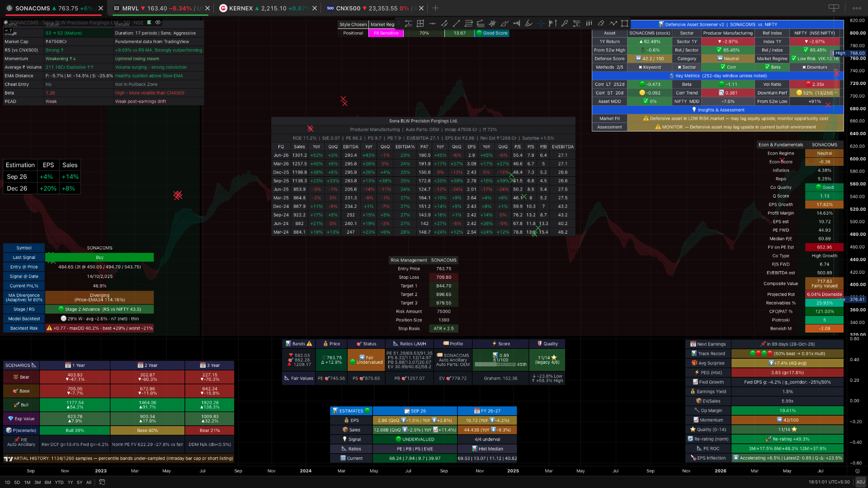Click the flag-and-pin icon in drawing toolbar
Viewport: 868px width, 488px height.
click(552, 23)
